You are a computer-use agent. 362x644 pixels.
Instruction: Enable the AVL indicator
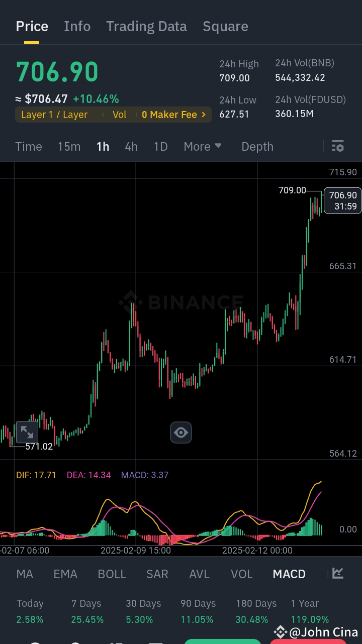tap(199, 574)
